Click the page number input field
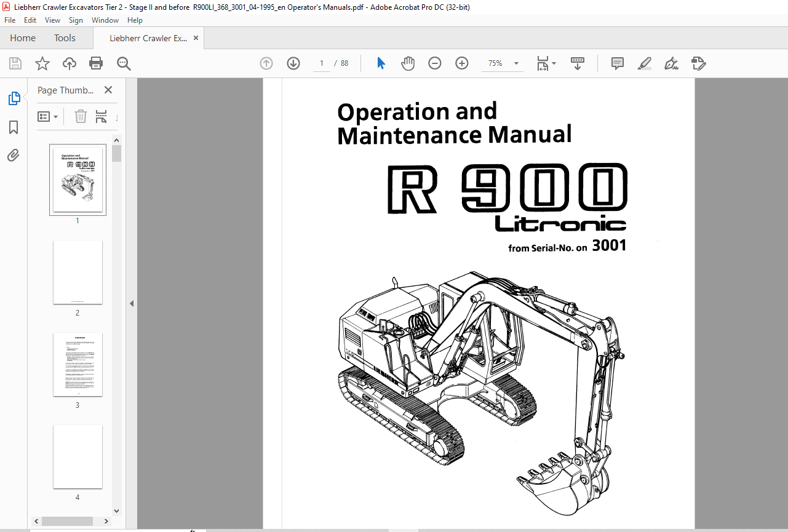 pyautogui.click(x=322, y=63)
